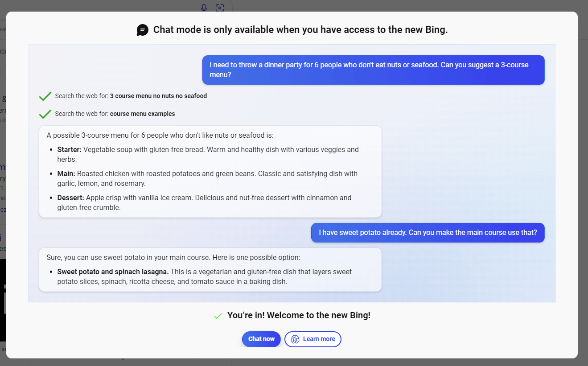The height and width of the screenshot is (366, 588).
Task: Click the "Chat mode is only available" heading
Action: 300,30
